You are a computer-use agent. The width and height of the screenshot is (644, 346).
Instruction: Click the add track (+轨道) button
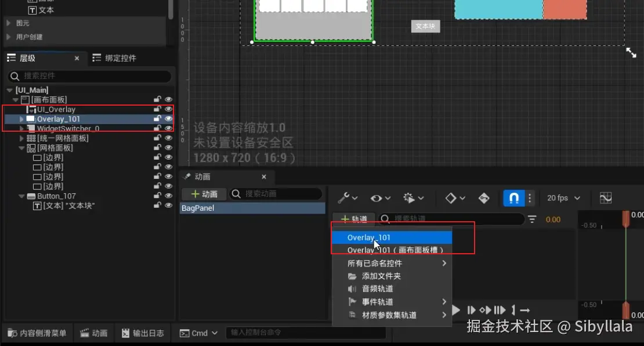(x=354, y=219)
